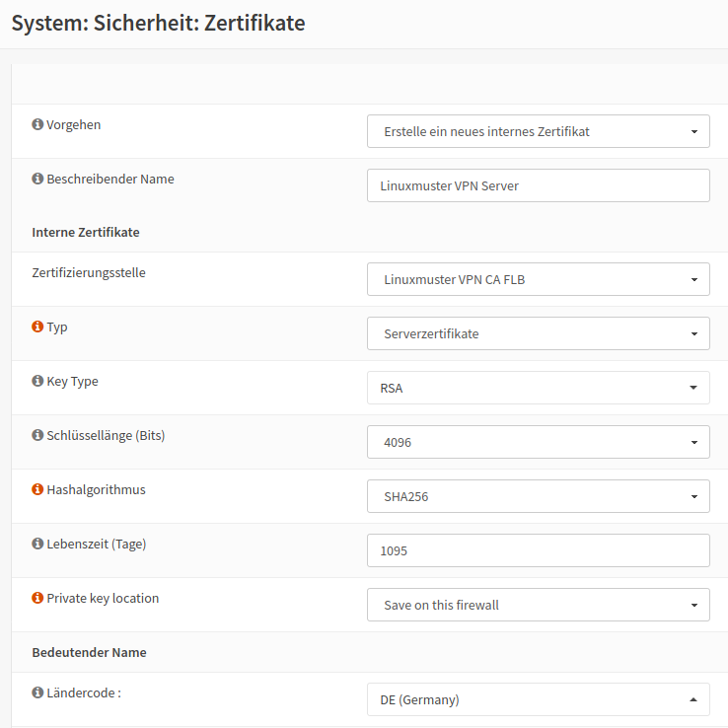The width and height of the screenshot is (728, 728).
Task: Click the Zertifizierungsstelle label
Action: (89, 272)
